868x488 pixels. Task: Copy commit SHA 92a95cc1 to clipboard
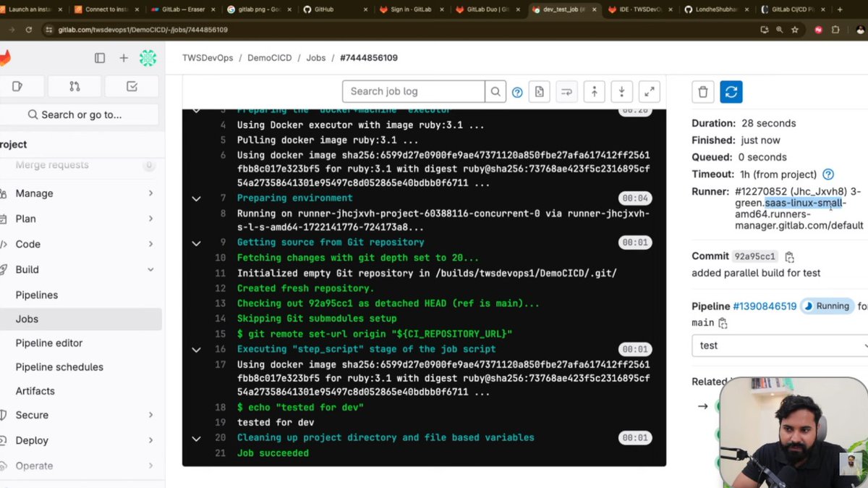789,256
